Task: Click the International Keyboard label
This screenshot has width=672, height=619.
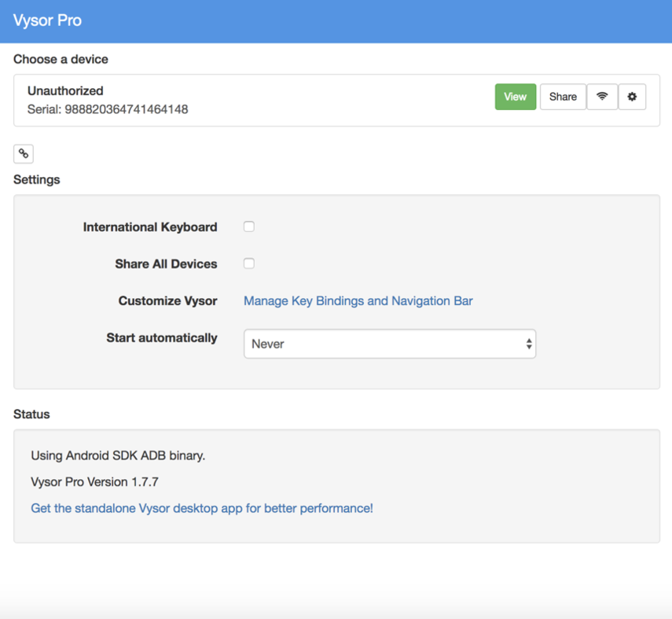Action: point(149,227)
